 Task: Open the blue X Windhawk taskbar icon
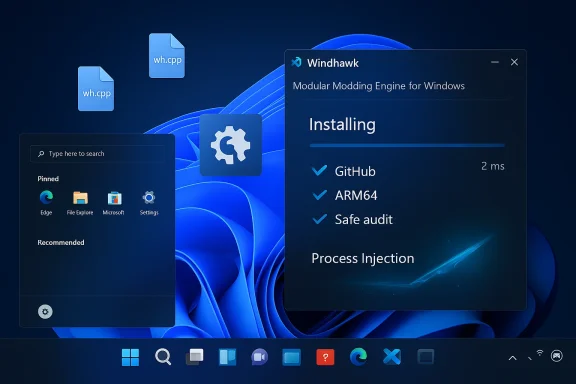392,357
